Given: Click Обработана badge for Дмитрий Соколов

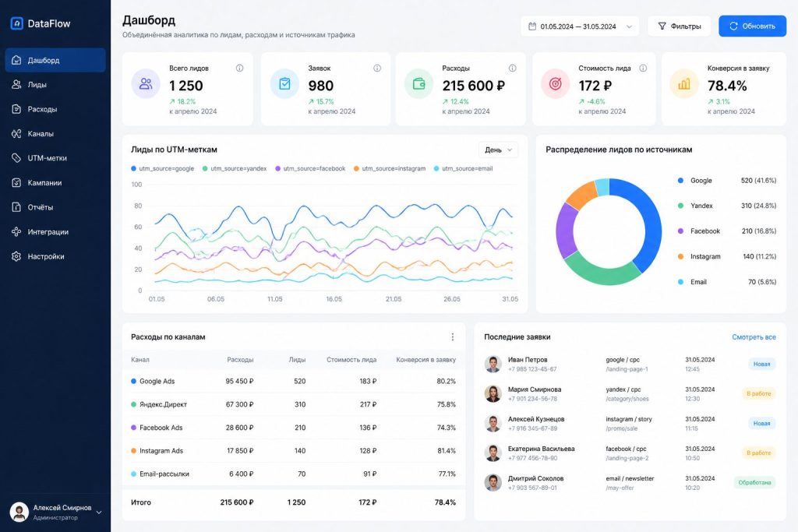Looking at the screenshot, I should point(754,483).
